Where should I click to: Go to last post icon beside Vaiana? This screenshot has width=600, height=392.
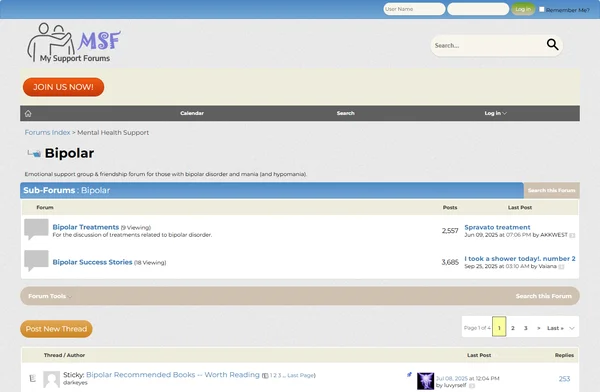[561, 267]
